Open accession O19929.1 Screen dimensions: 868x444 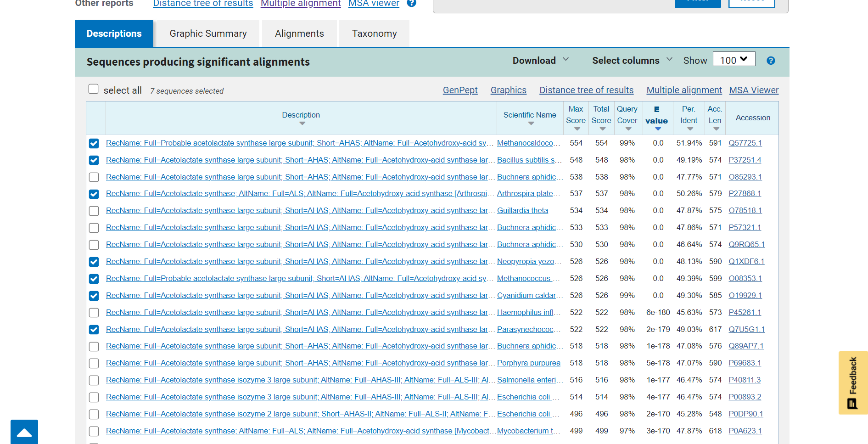[x=745, y=296]
